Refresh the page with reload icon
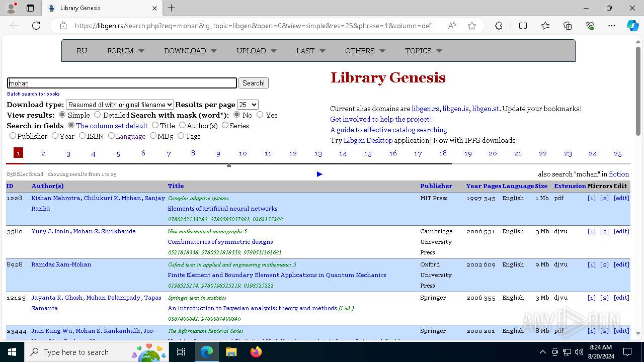 click(x=36, y=26)
